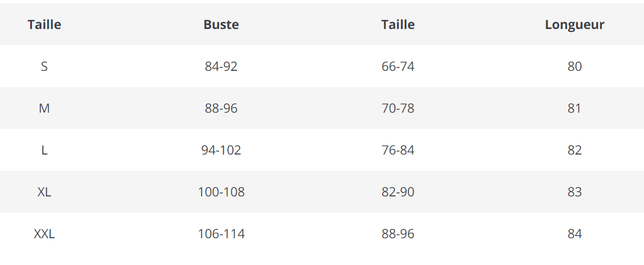Click the M size row label
The width and height of the screenshot is (644, 265).
click(44, 108)
